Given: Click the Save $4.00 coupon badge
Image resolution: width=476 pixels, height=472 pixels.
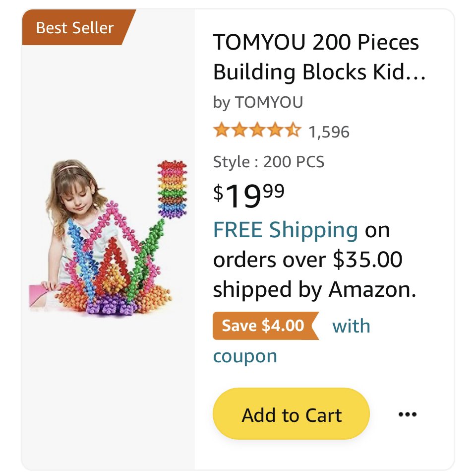Looking at the screenshot, I should coord(263,326).
